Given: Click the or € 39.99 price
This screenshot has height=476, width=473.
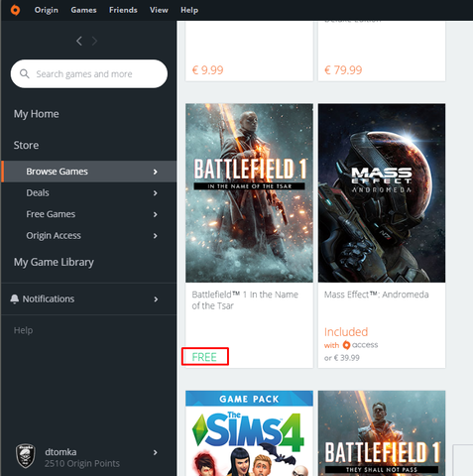Looking at the screenshot, I should [342, 358].
